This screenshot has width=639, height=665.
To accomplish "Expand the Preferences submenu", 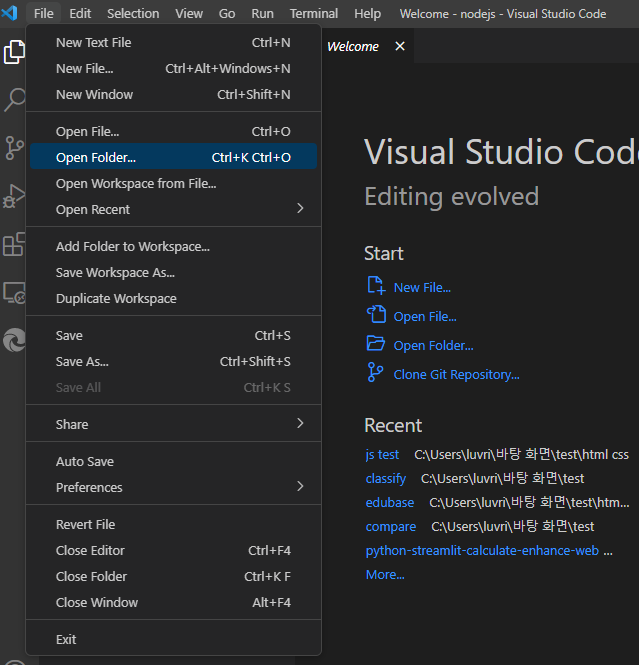I will pyautogui.click(x=173, y=487).
